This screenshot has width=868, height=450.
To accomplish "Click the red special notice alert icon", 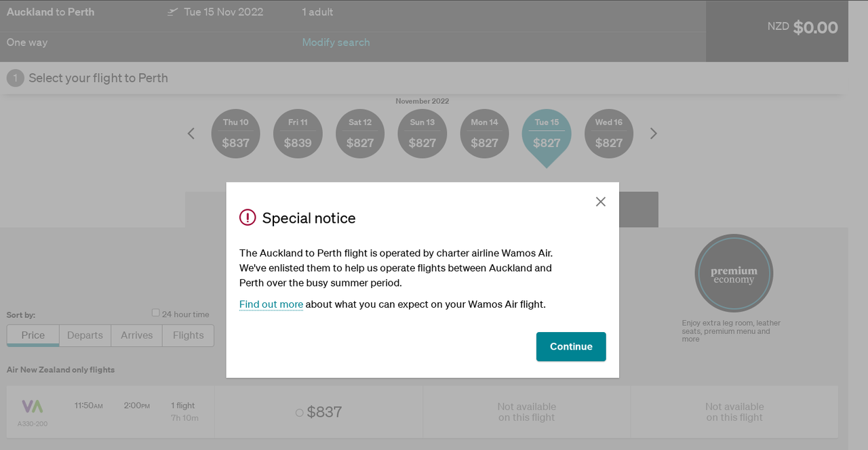I will coord(248,218).
